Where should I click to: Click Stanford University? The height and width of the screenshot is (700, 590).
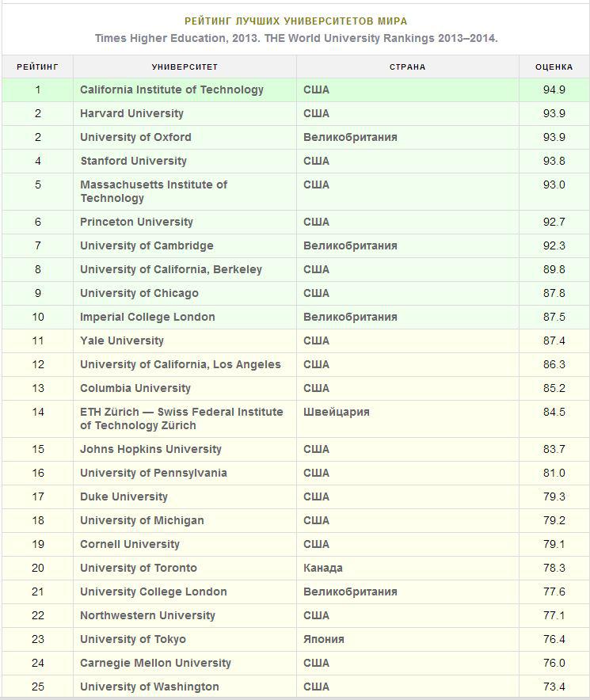click(133, 161)
